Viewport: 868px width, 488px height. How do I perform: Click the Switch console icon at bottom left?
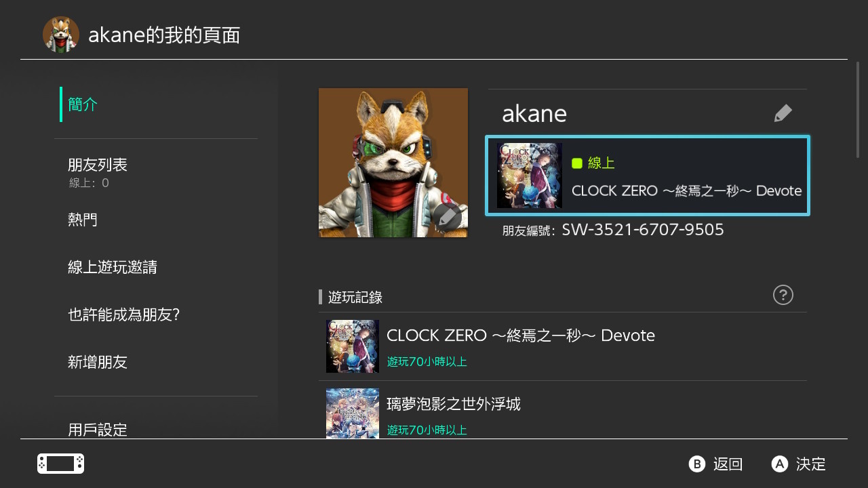coord(60,464)
